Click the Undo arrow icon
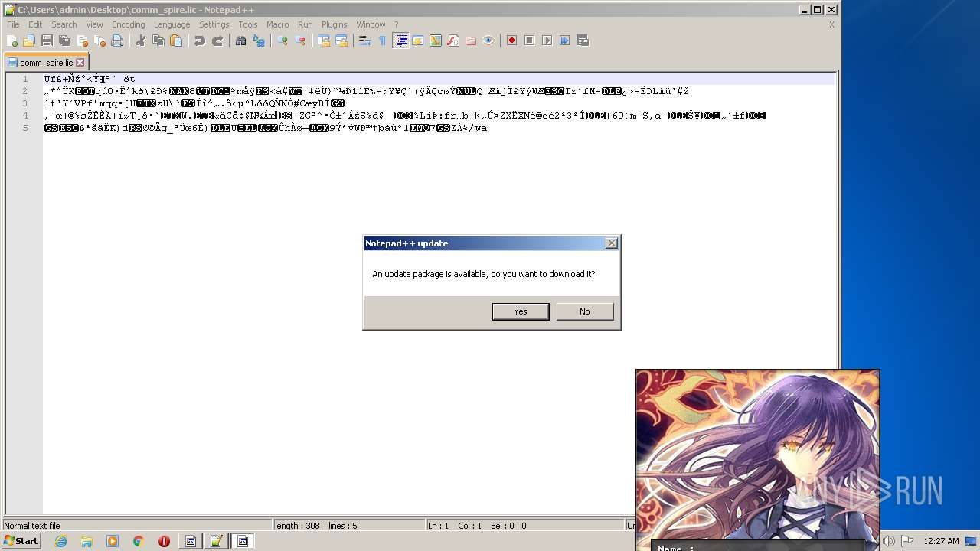980x551 pixels. coord(200,41)
